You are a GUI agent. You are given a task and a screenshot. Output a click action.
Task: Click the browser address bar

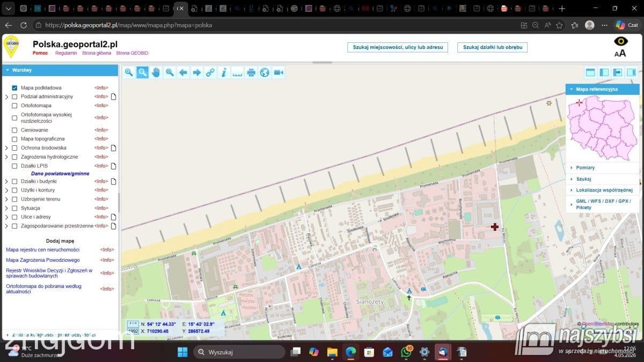coord(274,25)
